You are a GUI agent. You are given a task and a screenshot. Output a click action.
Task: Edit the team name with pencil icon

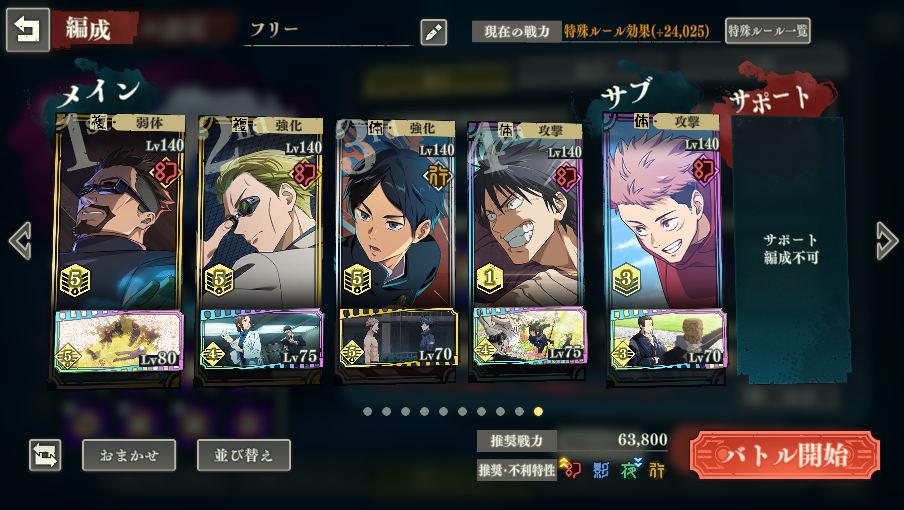(434, 32)
